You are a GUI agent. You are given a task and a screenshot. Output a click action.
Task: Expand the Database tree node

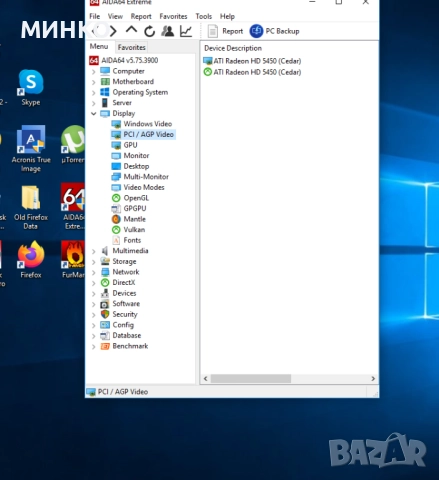94,336
